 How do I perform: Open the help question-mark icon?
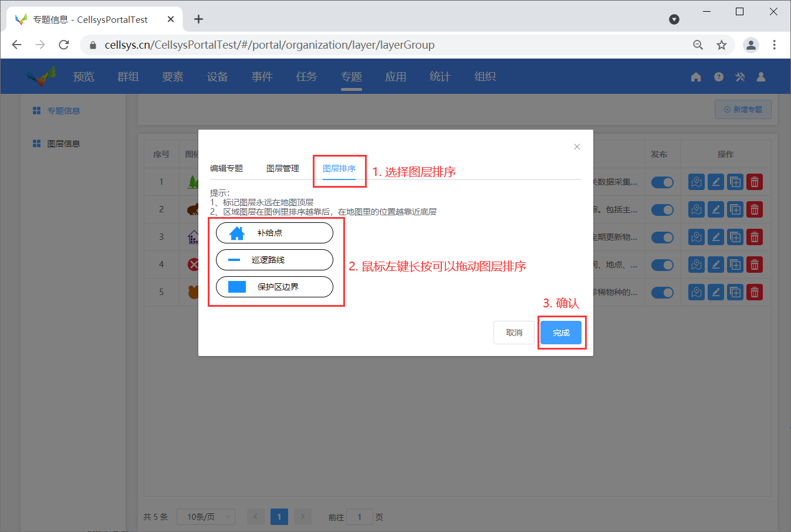pyautogui.click(x=718, y=77)
